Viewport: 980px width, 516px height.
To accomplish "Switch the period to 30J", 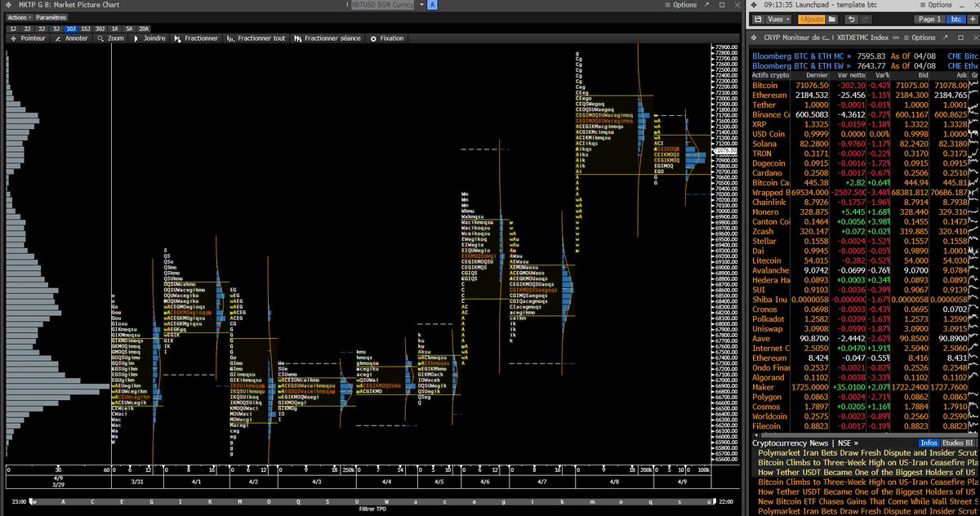I will [100, 28].
